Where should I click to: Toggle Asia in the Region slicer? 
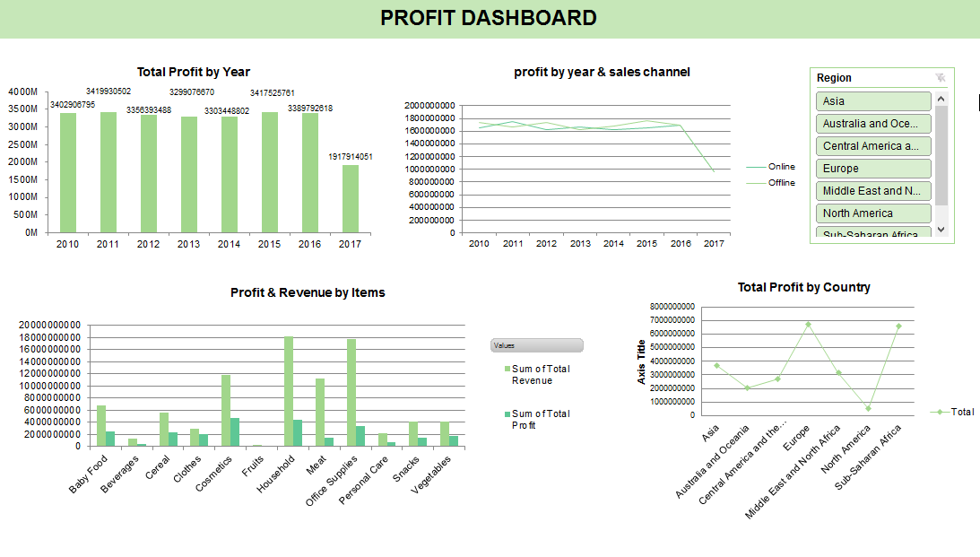[873, 100]
